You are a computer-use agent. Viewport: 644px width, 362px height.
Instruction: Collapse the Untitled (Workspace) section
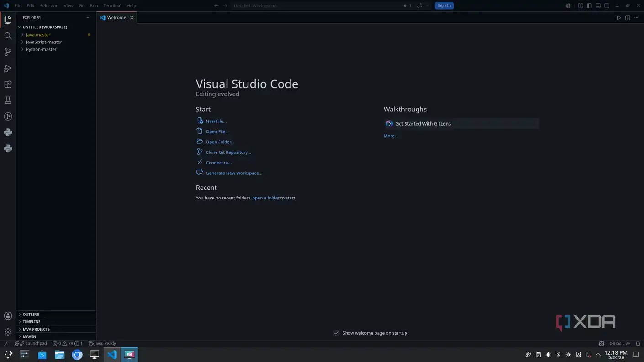pyautogui.click(x=56, y=27)
